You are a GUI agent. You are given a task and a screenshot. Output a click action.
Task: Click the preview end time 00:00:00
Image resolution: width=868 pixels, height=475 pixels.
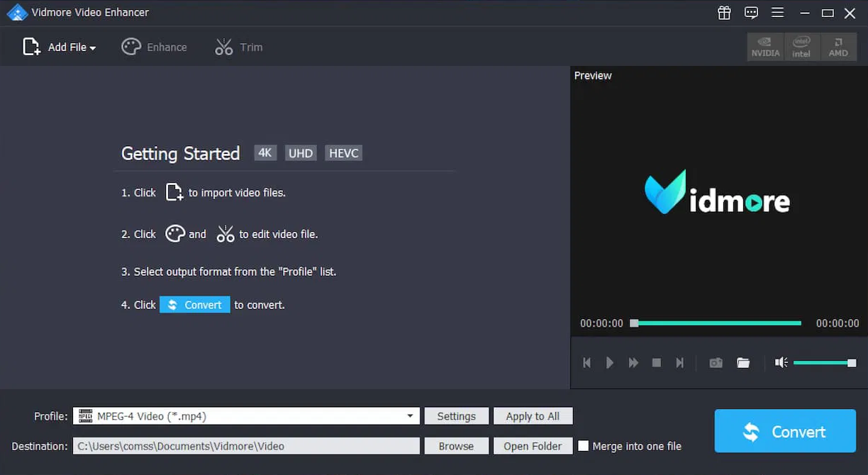838,323
